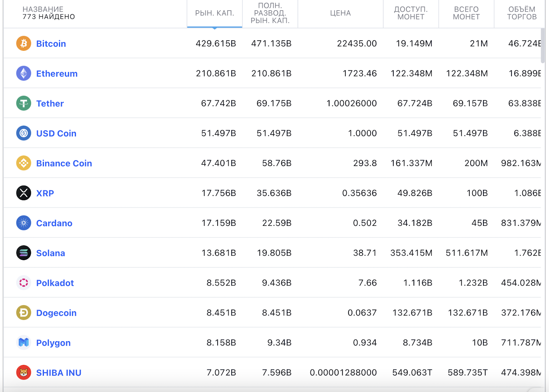The image size is (549, 392).
Task: Click Tether market cap 67.742B
Action: click(219, 103)
